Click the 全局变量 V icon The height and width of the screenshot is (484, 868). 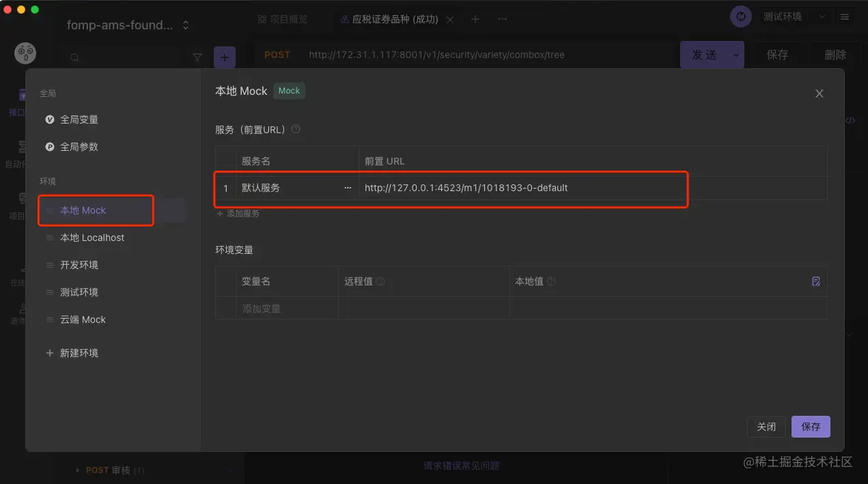coord(50,119)
